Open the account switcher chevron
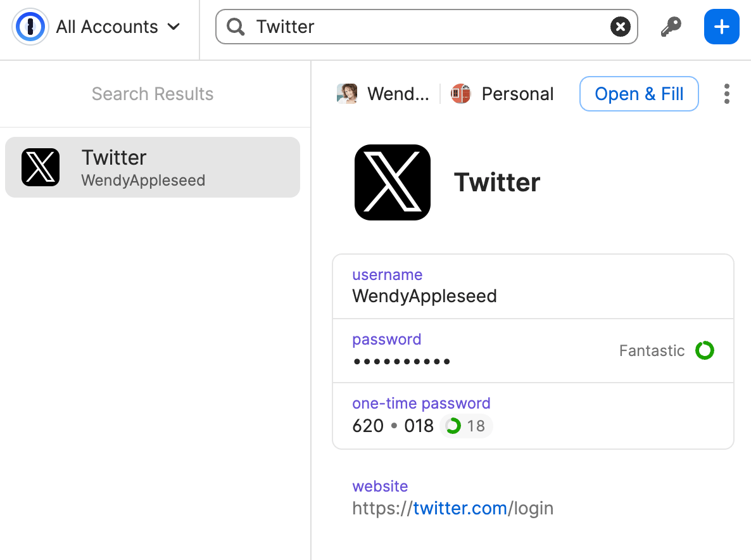This screenshot has width=751, height=560. click(174, 27)
